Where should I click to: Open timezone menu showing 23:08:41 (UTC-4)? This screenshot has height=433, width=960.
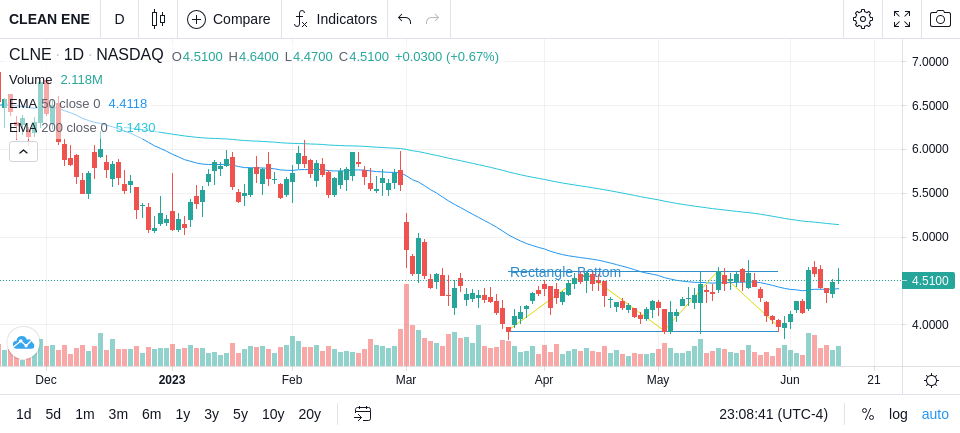(773, 415)
